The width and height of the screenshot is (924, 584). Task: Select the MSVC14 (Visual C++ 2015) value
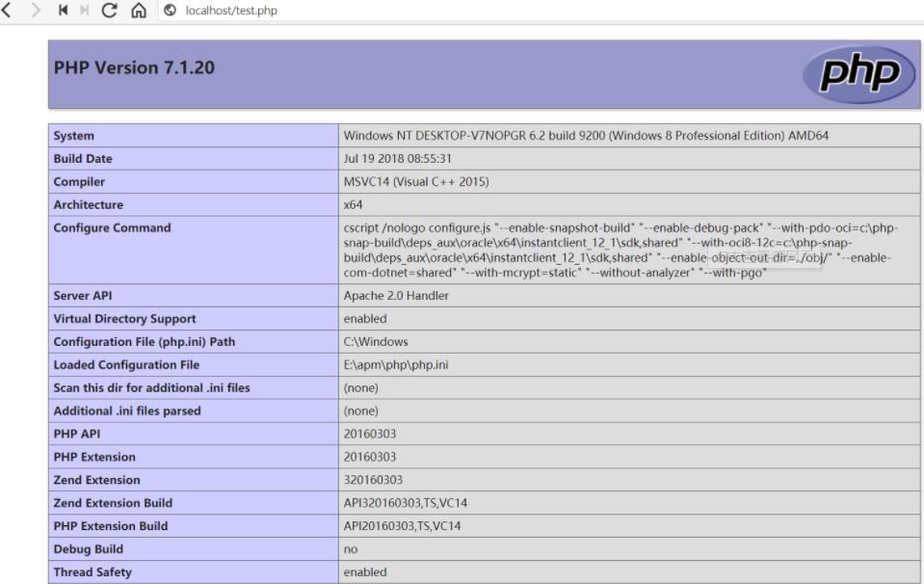point(416,181)
